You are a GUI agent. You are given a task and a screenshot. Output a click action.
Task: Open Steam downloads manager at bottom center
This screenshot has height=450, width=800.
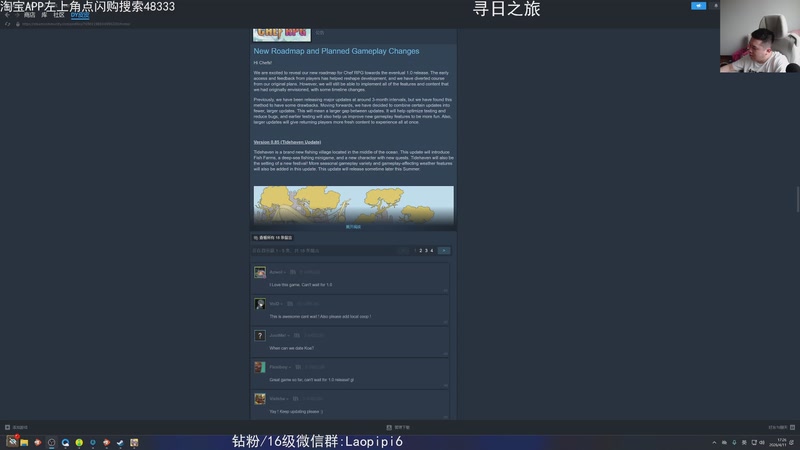[x=398, y=428]
